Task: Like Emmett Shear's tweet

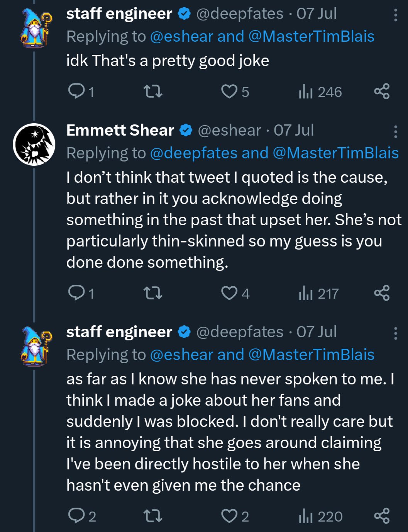Action: [235, 293]
